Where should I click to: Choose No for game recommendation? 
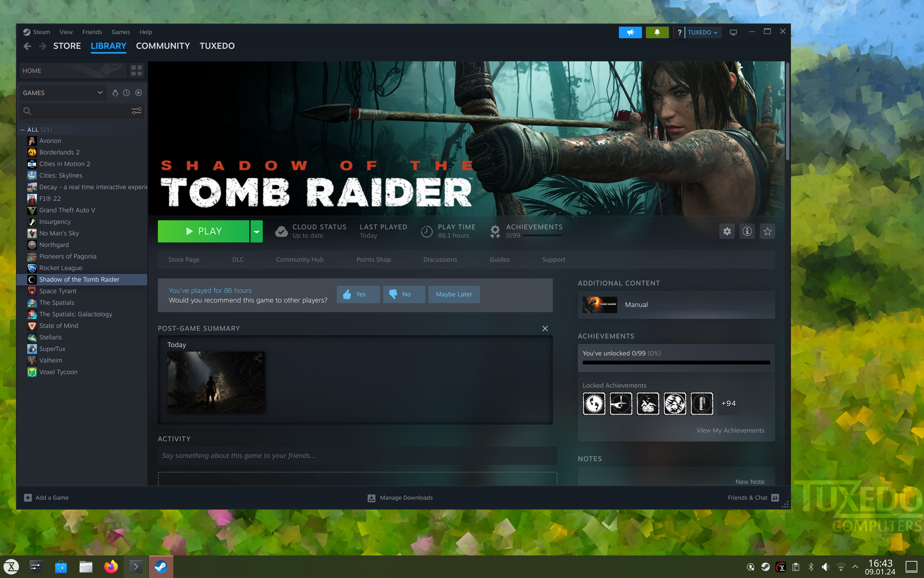click(404, 294)
